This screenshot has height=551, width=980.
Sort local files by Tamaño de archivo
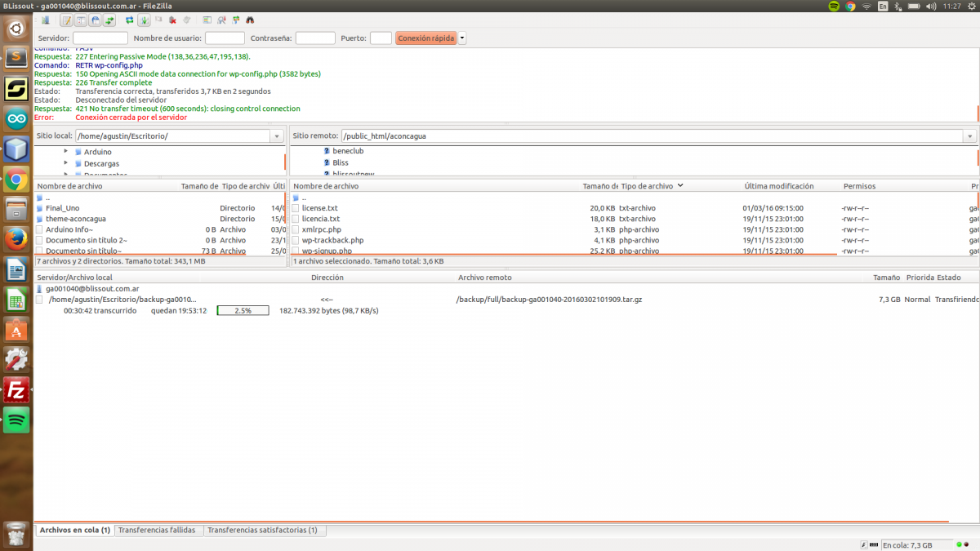[x=198, y=186]
